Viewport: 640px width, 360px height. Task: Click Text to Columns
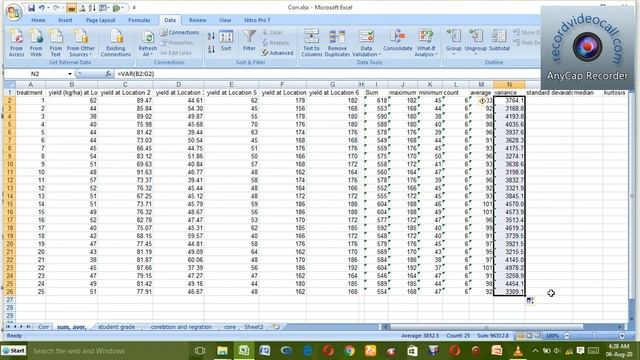tap(311, 42)
